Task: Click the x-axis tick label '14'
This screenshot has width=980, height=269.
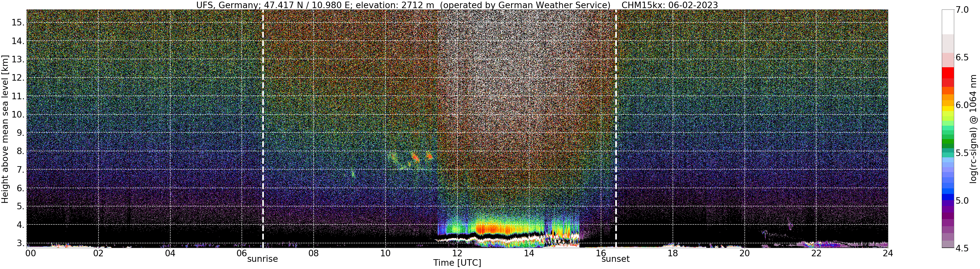Action: coord(529,253)
